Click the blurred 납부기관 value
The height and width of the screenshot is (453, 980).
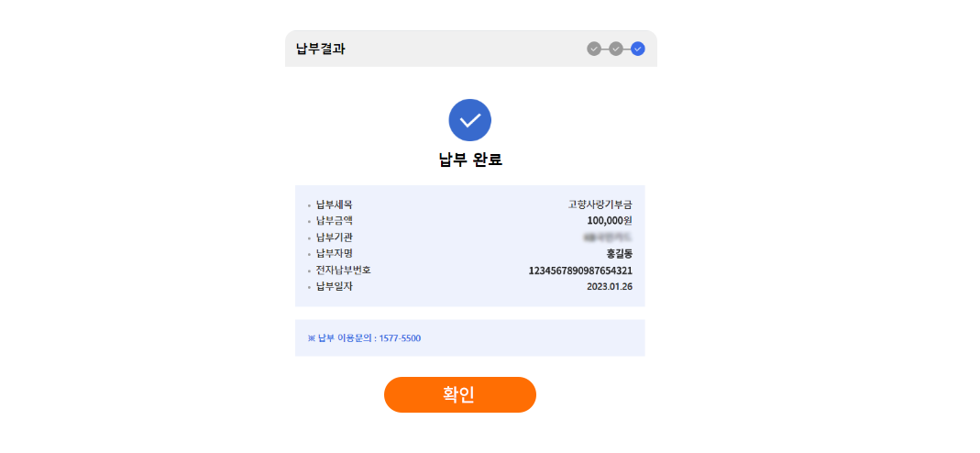(x=608, y=237)
